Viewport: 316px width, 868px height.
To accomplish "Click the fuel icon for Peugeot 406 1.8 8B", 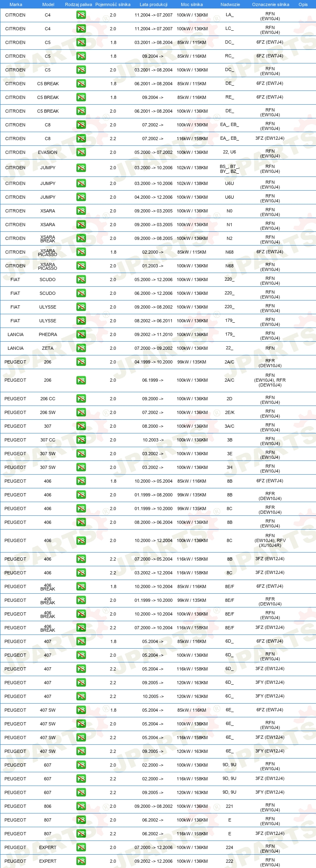I will pyautogui.click(x=81, y=481).
